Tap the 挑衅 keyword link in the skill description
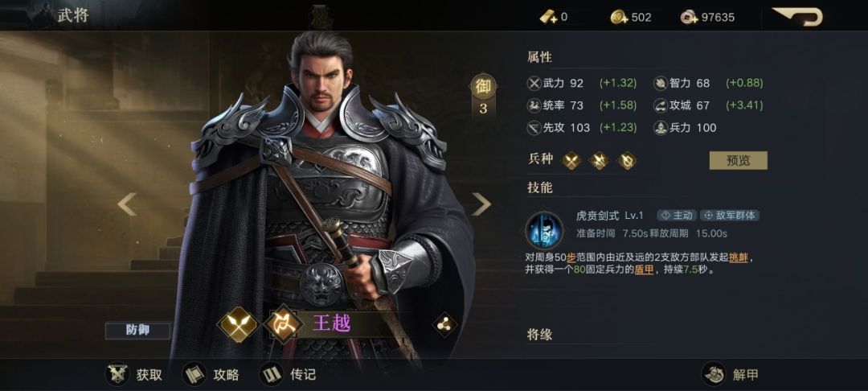The height and width of the screenshot is (391, 868). coord(738,257)
